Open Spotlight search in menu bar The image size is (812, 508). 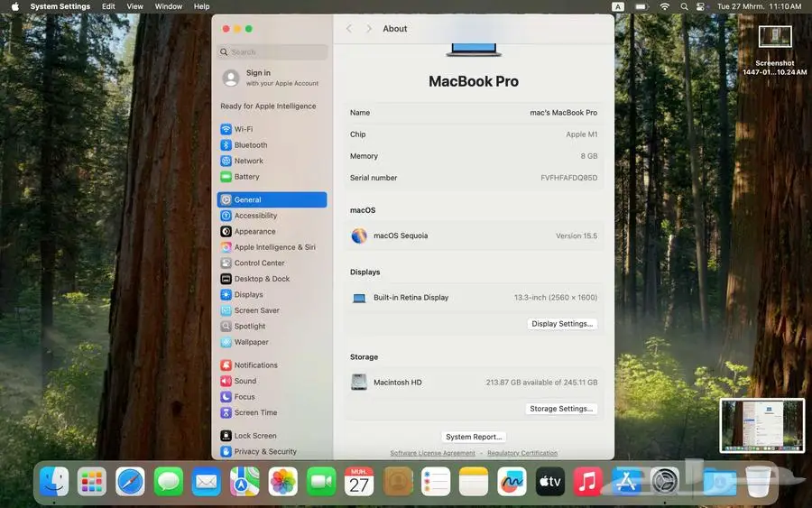tap(684, 6)
